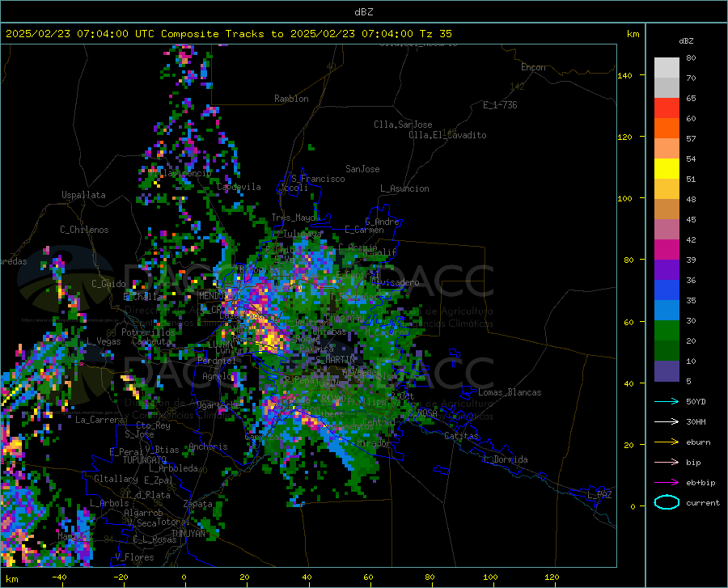Click the 'Capdevila' map label

[x=239, y=187]
